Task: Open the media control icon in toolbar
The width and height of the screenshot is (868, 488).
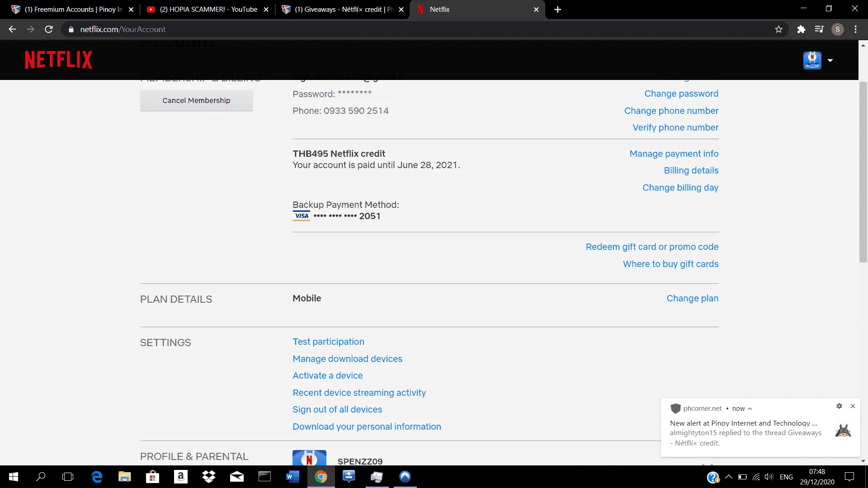Action: (x=819, y=29)
